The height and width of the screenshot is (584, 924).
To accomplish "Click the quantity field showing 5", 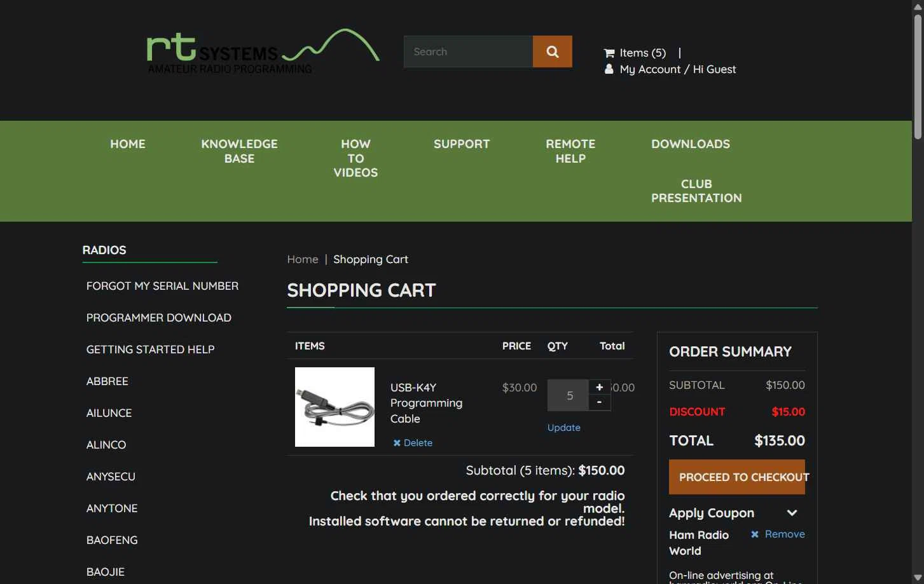I will point(569,395).
